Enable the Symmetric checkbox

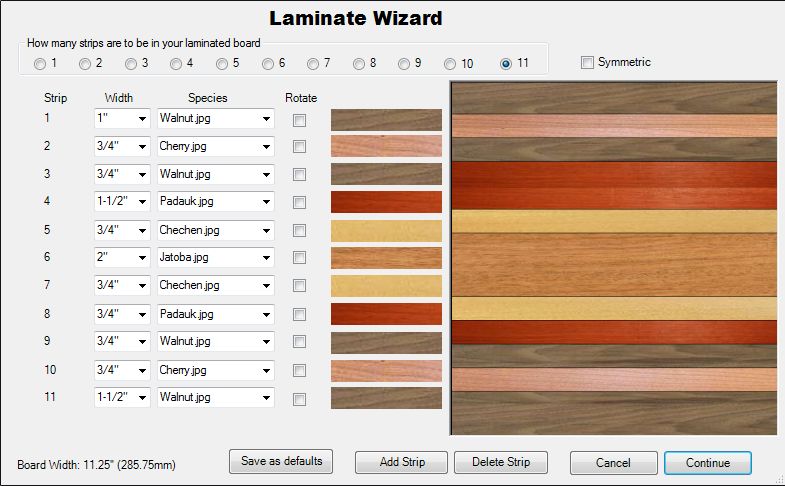587,63
